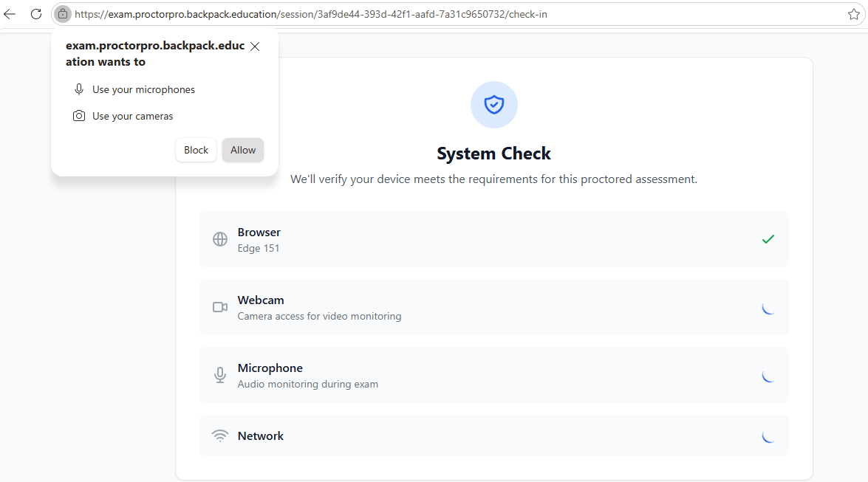Click the 'Use your microphones' text

click(x=143, y=89)
